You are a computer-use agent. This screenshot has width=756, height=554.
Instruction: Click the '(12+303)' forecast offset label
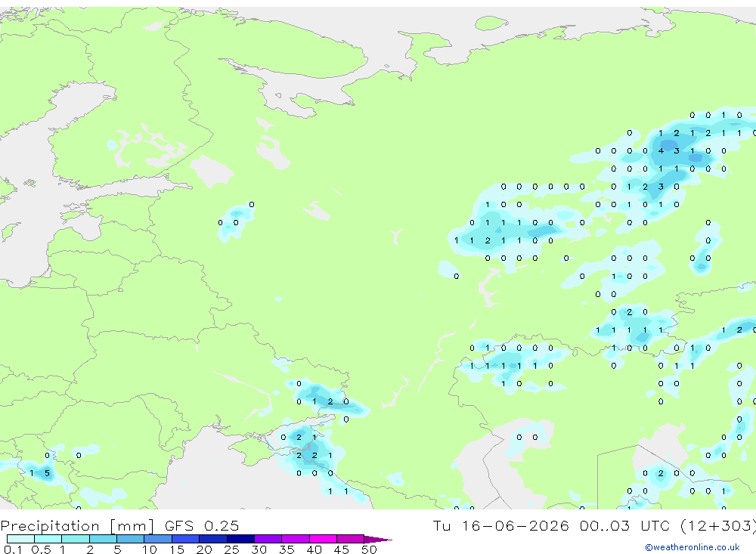point(718,525)
